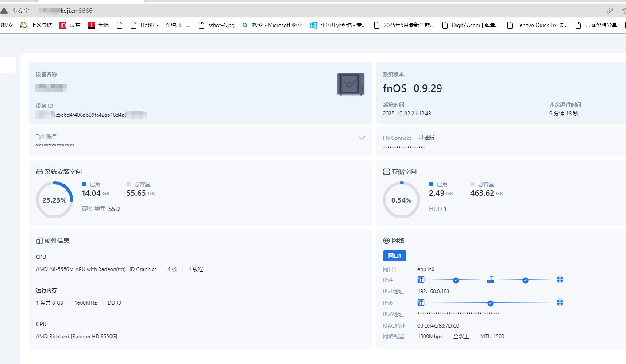Open the 搜索 - Microsoft 必应 bookmark
This screenshot has height=364, width=626.
pos(272,25)
